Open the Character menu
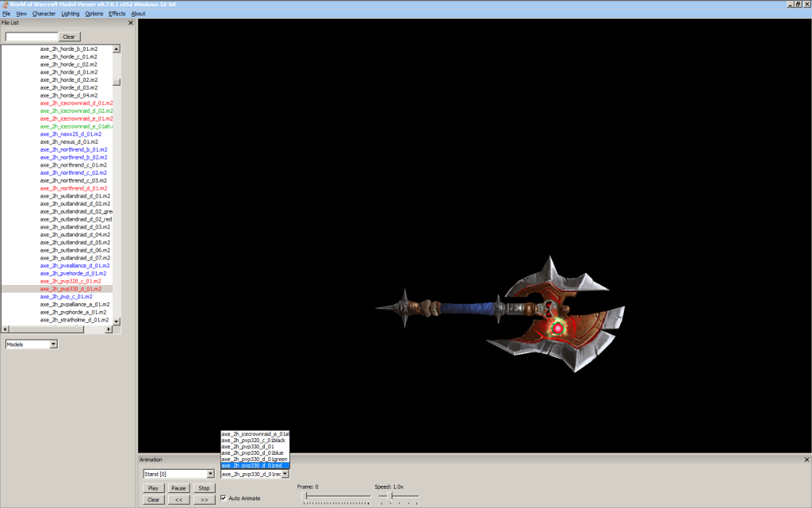The height and width of the screenshot is (508, 812). pos(44,14)
